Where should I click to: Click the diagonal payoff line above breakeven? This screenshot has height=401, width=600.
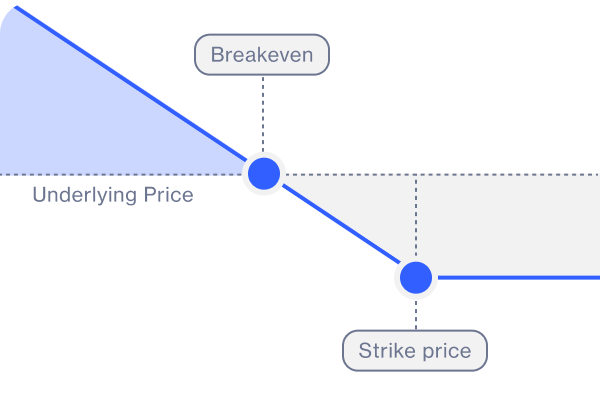(130, 85)
